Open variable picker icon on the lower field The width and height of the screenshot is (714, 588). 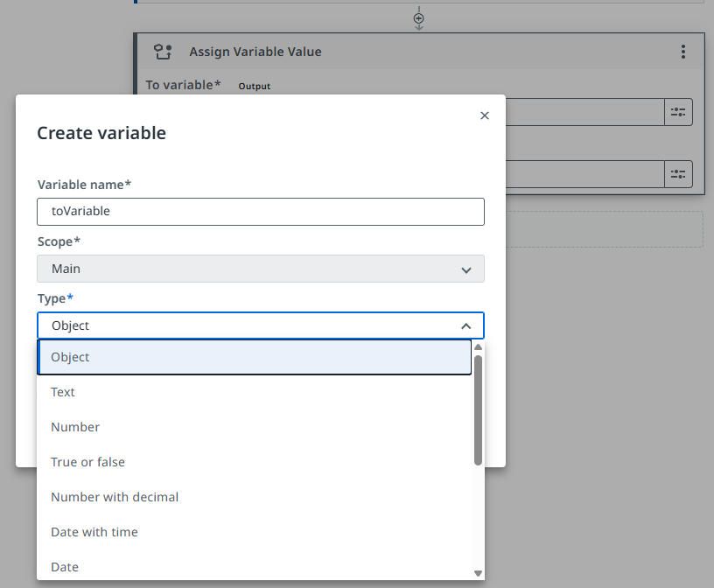[x=679, y=173]
